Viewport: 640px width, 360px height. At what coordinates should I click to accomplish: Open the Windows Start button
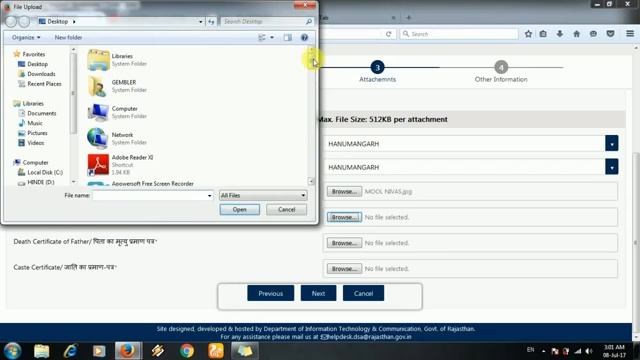[x=12, y=351]
